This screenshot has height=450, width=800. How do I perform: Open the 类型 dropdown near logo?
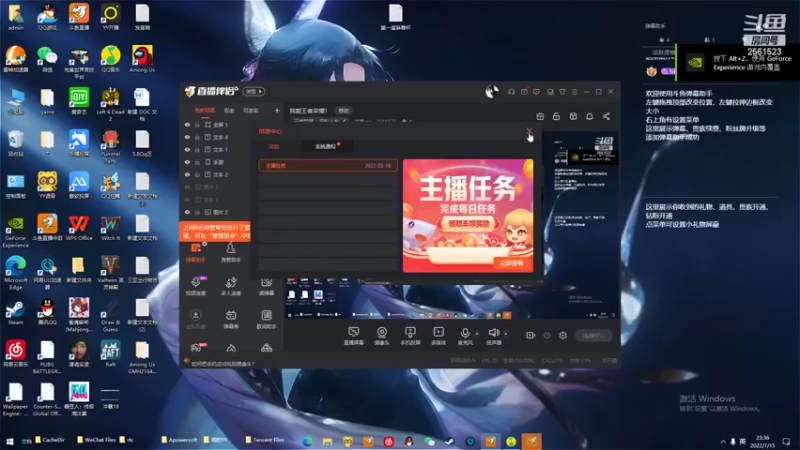point(254,91)
